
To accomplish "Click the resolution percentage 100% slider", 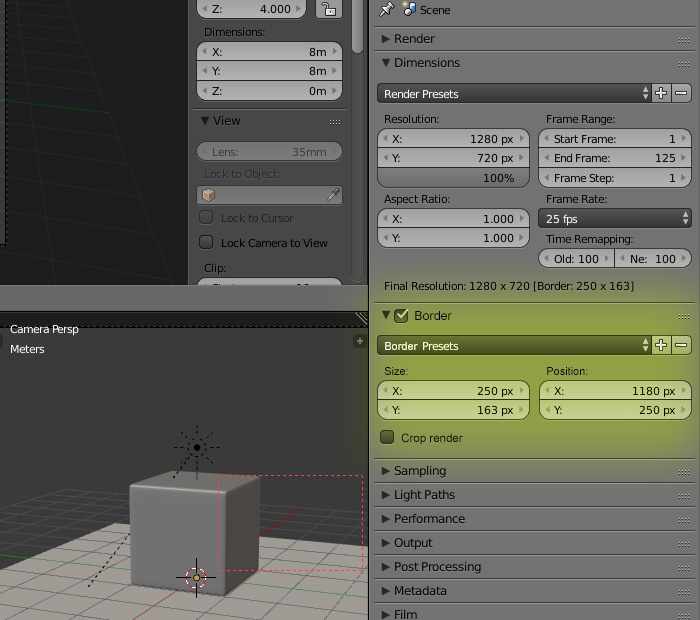I will 453,178.
